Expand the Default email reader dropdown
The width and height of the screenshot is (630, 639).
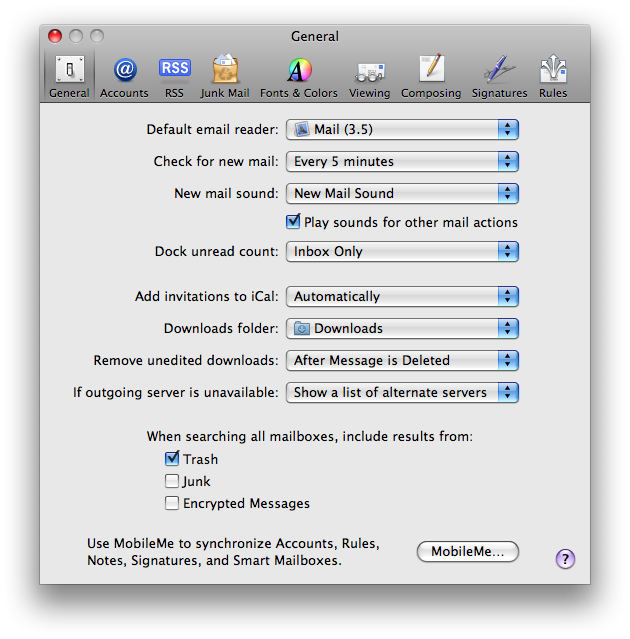coord(402,129)
